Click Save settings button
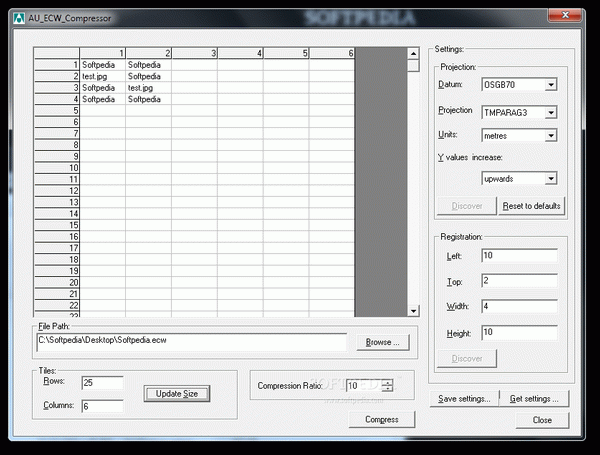 pyautogui.click(x=463, y=399)
